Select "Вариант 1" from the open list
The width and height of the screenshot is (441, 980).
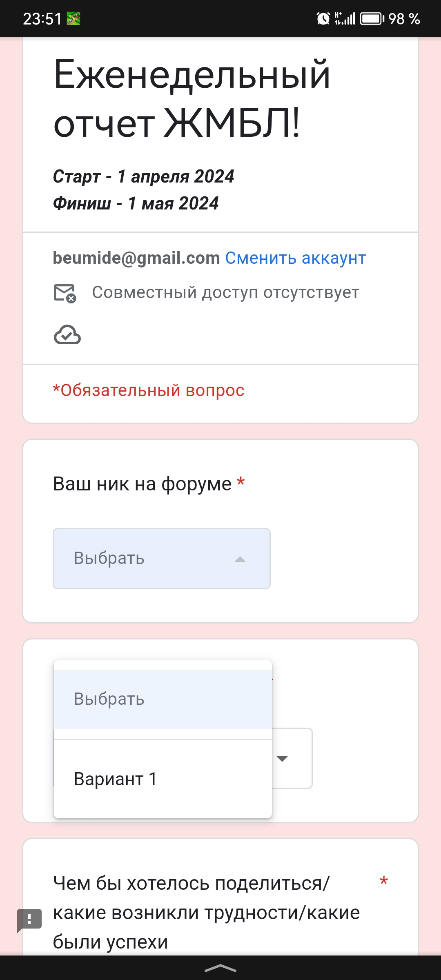pyautogui.click(x=116, y=779)
